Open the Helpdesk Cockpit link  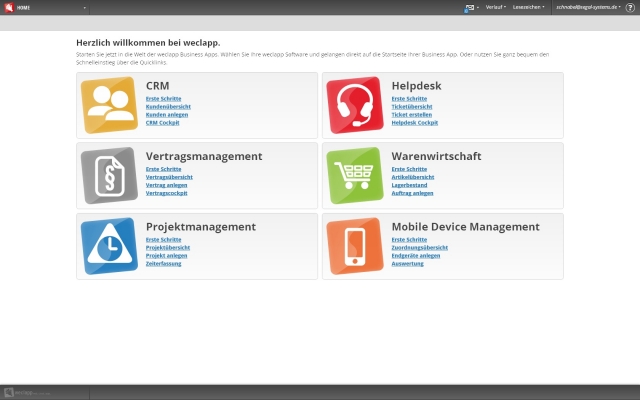coord(415,122)
